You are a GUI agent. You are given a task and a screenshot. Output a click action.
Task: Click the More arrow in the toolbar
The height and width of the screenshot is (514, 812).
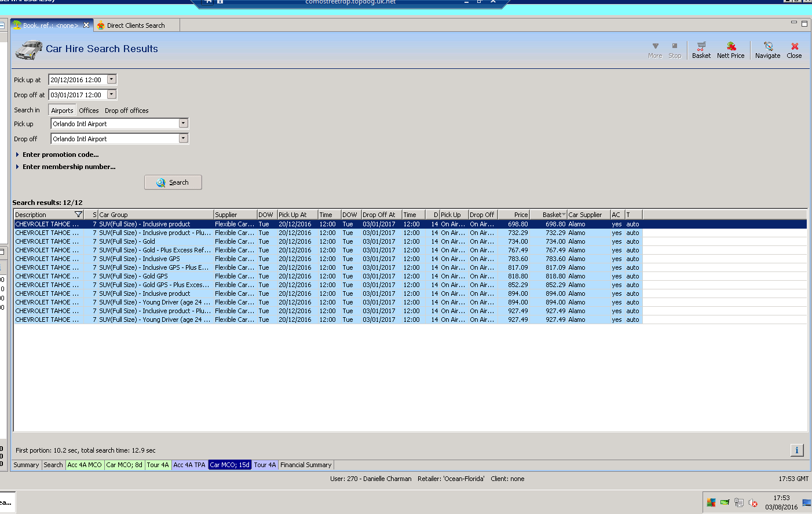(x=655, y=50)
